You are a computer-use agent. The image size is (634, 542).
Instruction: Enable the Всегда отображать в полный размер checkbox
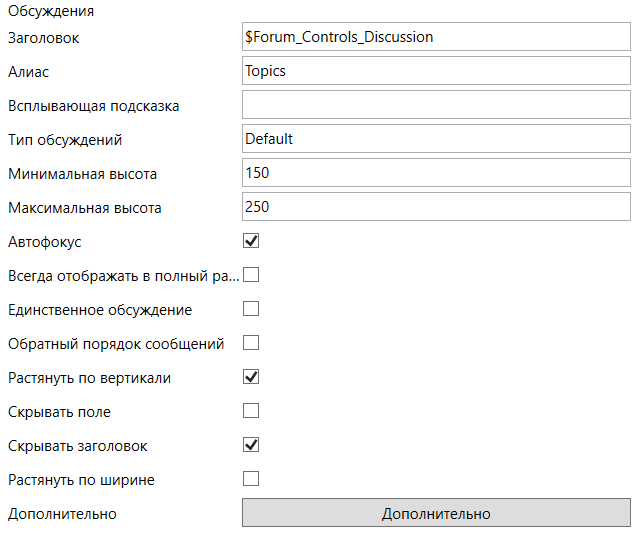(251, 275)
